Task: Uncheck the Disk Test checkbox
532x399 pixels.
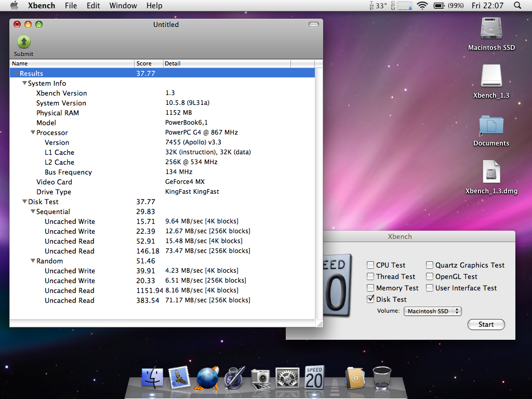Action: (x=370, y=299)
